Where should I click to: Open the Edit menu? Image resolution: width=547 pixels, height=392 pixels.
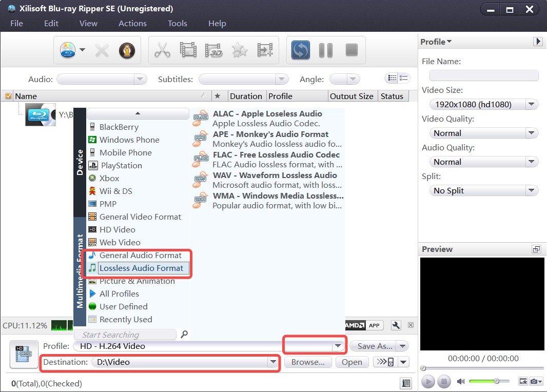click(51, 24)
